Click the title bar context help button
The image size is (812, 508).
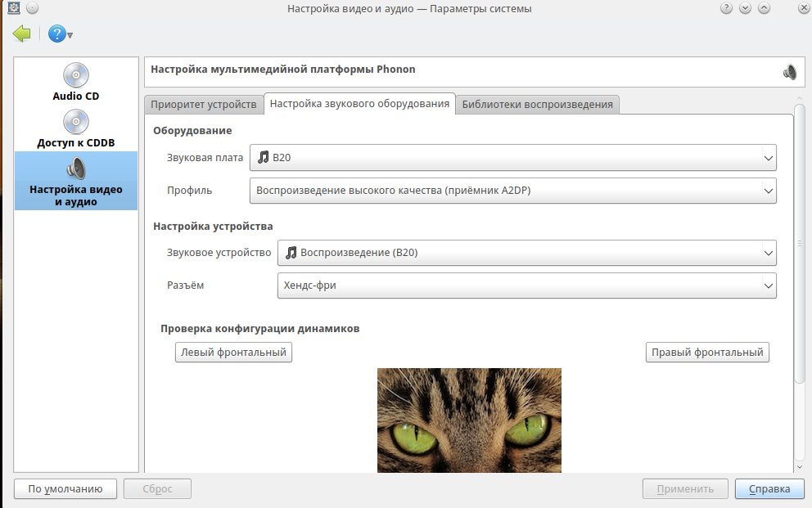(726, 7)
